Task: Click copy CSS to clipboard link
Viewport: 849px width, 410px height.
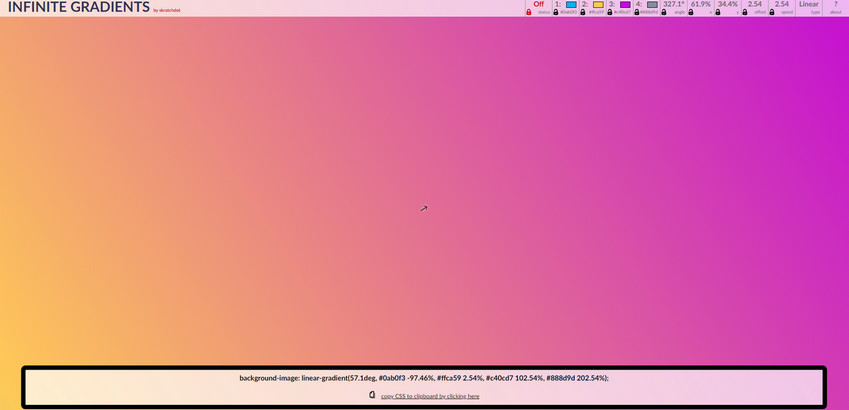Action: 430,396
